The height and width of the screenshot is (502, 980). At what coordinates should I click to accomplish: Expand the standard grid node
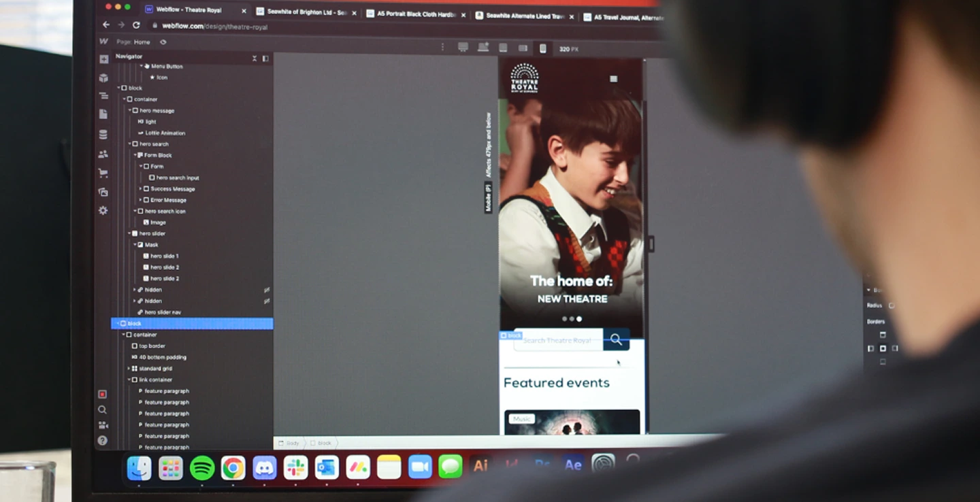tap(129, 368)
